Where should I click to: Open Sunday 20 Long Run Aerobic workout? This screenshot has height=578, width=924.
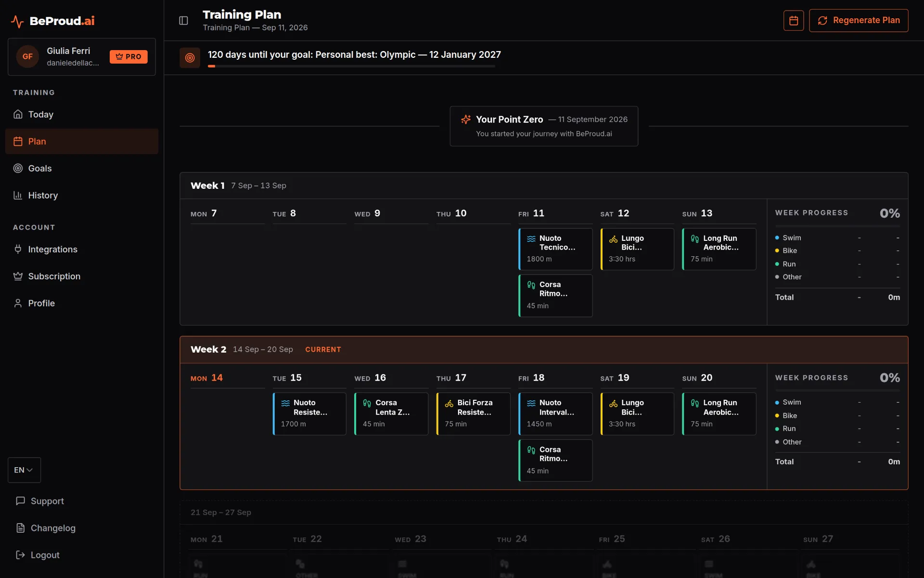coord(719,414)
